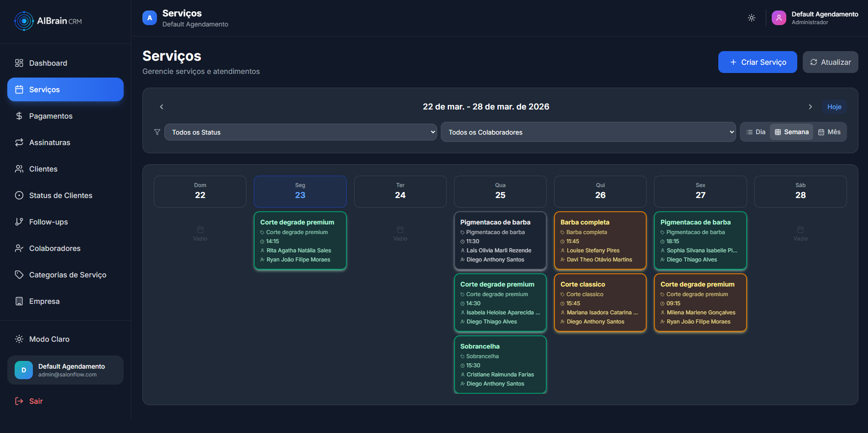868x433 pixels.
Task: Open the Pagamentos menu item
Action: [65, 116]
